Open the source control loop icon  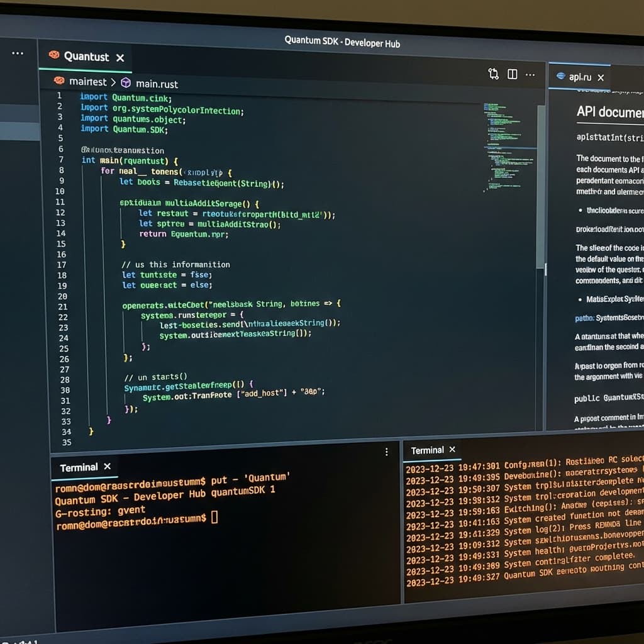[492, 74]
